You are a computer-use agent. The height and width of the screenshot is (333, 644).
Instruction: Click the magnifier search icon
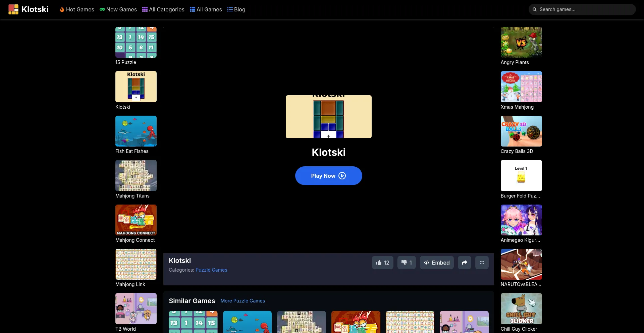coord(535,9)
